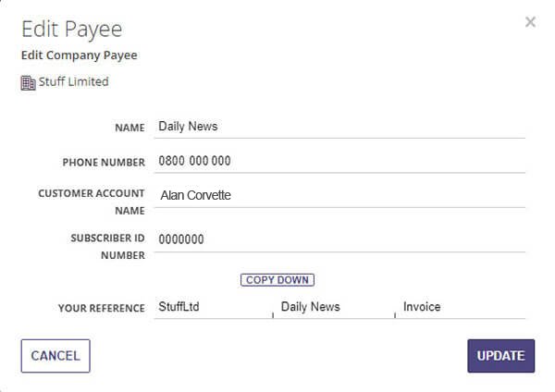Screen dimensions: 555x392
Task: Click the Name field containing Daily News
Action: pos(339,126)
